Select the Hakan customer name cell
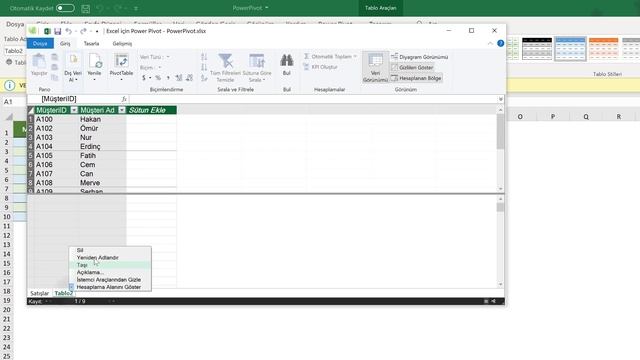The width and height of the screenshot is (640, 360). 102,119
